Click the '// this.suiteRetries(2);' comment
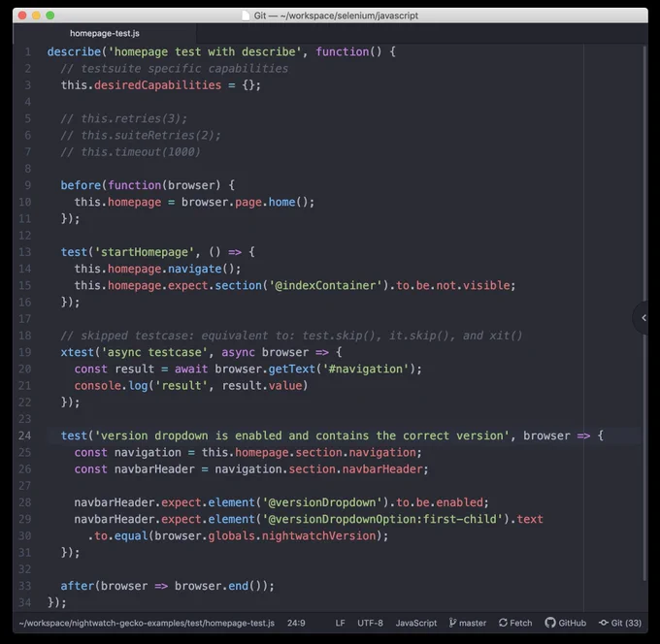Screen dimensions: 660x644 141,135
